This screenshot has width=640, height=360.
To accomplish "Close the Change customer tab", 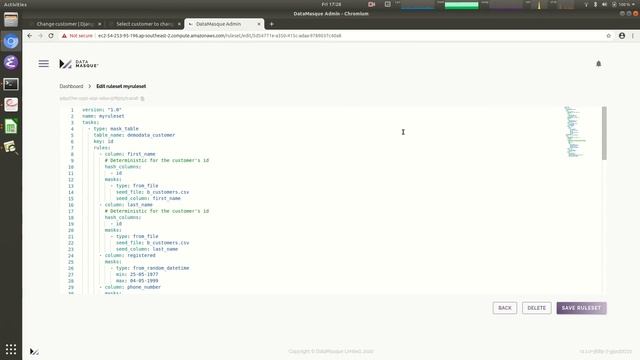I will pyautogui.click(x=100, y=24).
